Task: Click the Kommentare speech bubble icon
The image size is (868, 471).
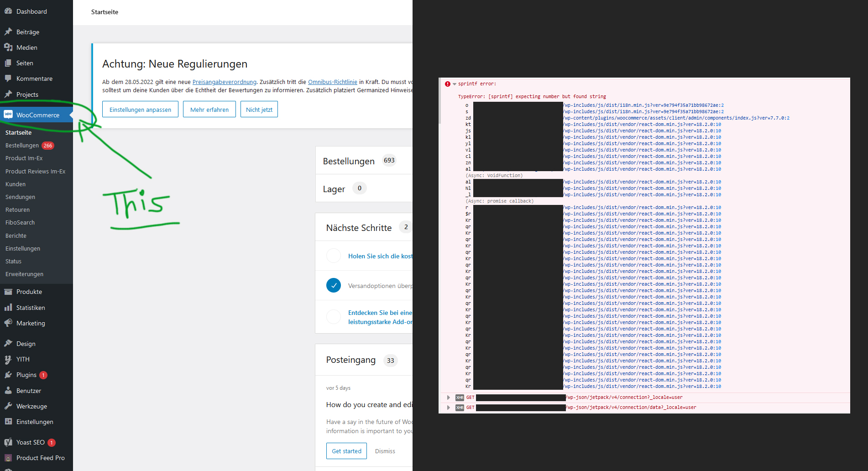Action: pyautogui.click(x=8, y=78)
